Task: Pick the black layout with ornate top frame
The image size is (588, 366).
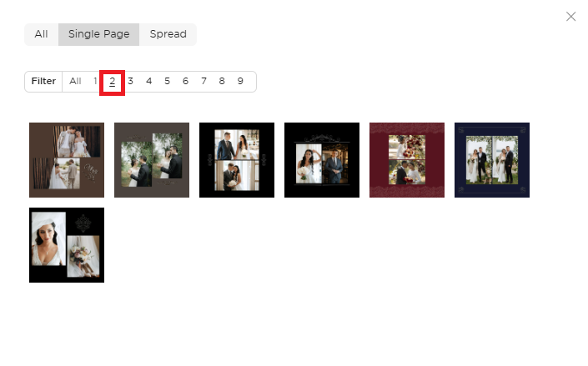Action: coord(322,160)
